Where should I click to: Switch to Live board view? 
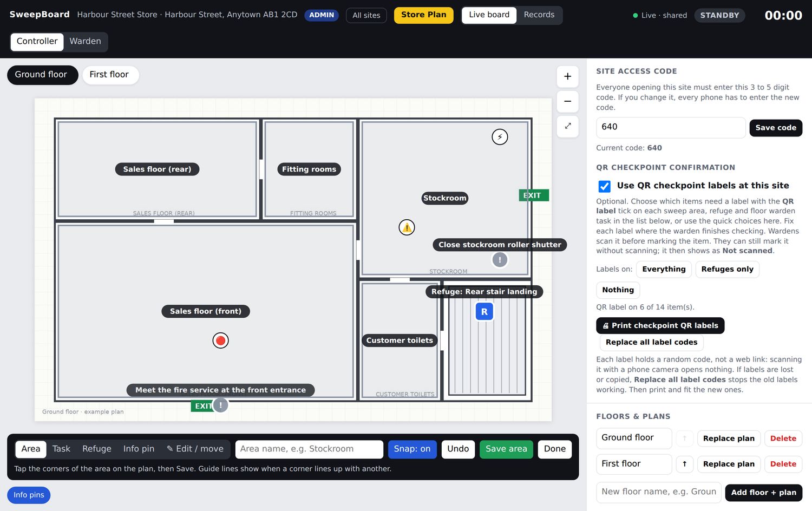tap(489, 15)
